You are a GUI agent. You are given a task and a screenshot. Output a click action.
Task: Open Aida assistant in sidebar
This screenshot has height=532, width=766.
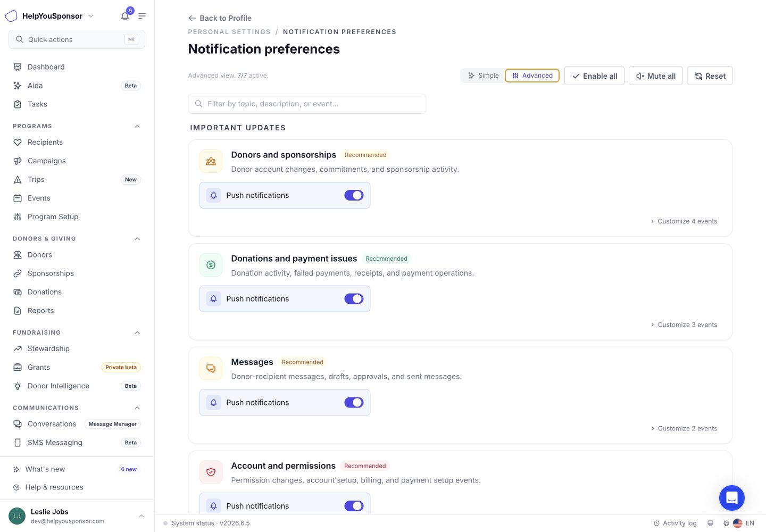(77, 86)
